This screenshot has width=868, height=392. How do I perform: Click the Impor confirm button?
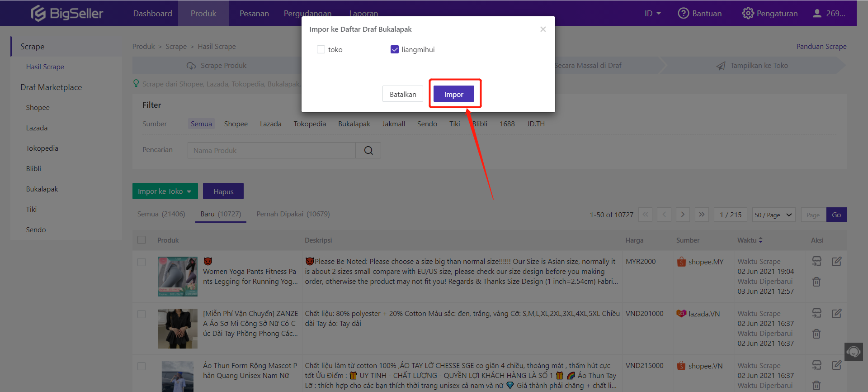point(453,94)
